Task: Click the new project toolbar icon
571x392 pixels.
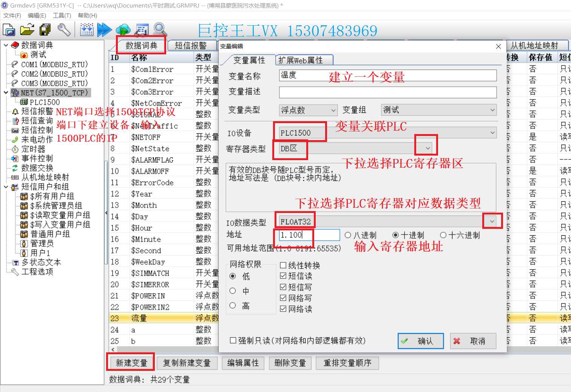Action: tap(9, 30)
